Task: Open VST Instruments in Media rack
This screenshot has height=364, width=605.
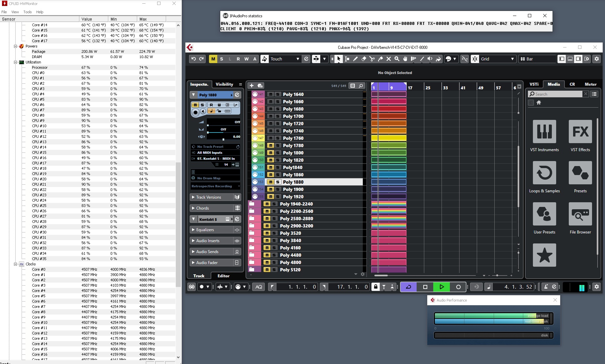Action: click(544, 136)
